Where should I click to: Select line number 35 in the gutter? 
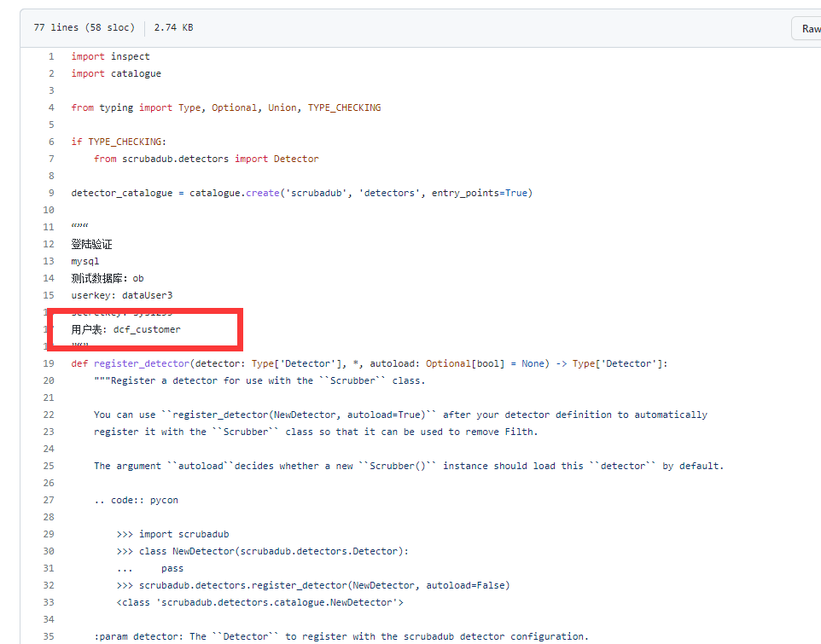pyautogui.click(x=49, y=636)
